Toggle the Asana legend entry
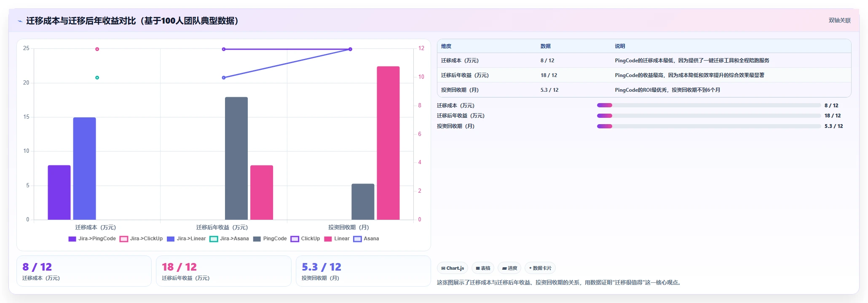The height and width of the screenshot is (303, 868). 366,239
